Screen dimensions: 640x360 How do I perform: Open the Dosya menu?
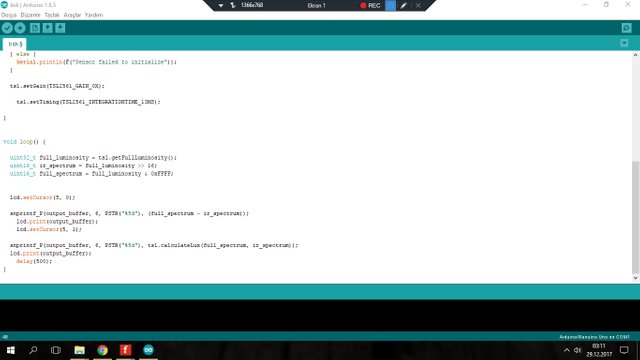(9, 15)
